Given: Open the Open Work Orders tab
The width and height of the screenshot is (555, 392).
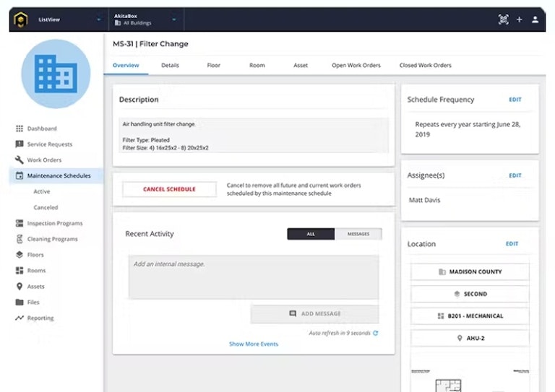Looking at the screenshot, I should point(356,66).
